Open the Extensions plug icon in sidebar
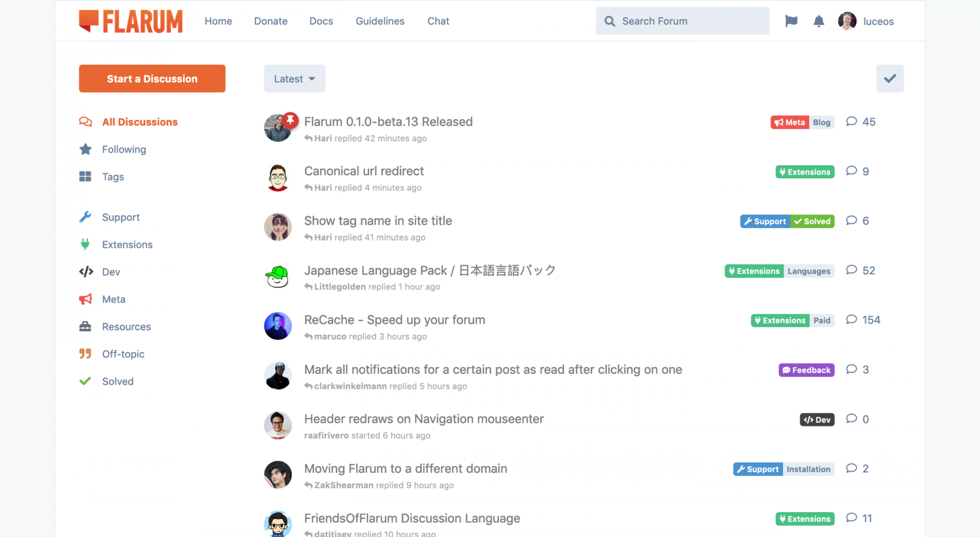Screen dimensions: 980x537 pos(85,244)
